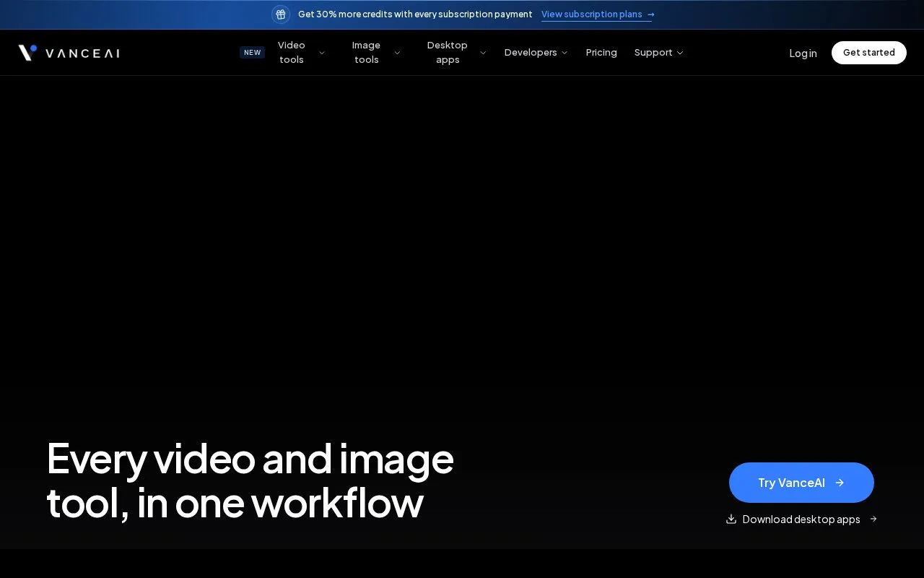Open the Download desktop apps link
Screen dimensions: 924x578
801,519
